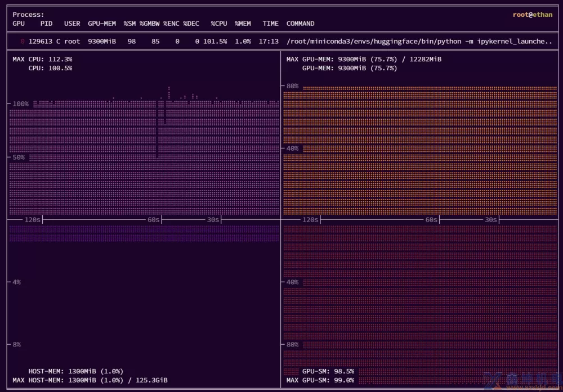Select the python ipykernel_launcher command path
This screenshot has width=563, height=392.
tap(419, 42)
